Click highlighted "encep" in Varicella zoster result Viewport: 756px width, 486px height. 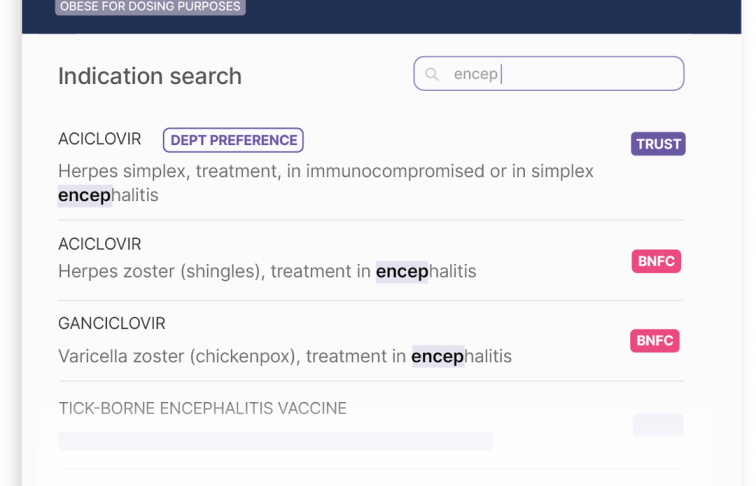point(438,356)
